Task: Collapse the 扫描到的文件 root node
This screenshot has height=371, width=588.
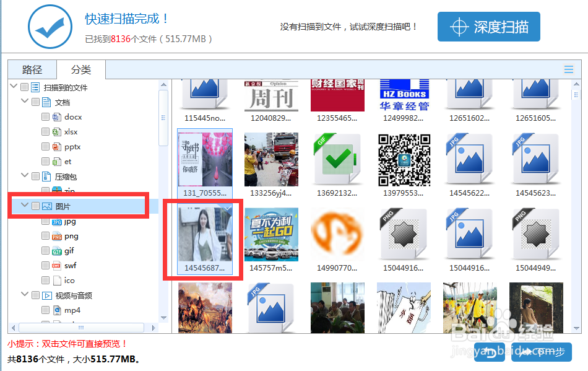Action: [14, 86]
